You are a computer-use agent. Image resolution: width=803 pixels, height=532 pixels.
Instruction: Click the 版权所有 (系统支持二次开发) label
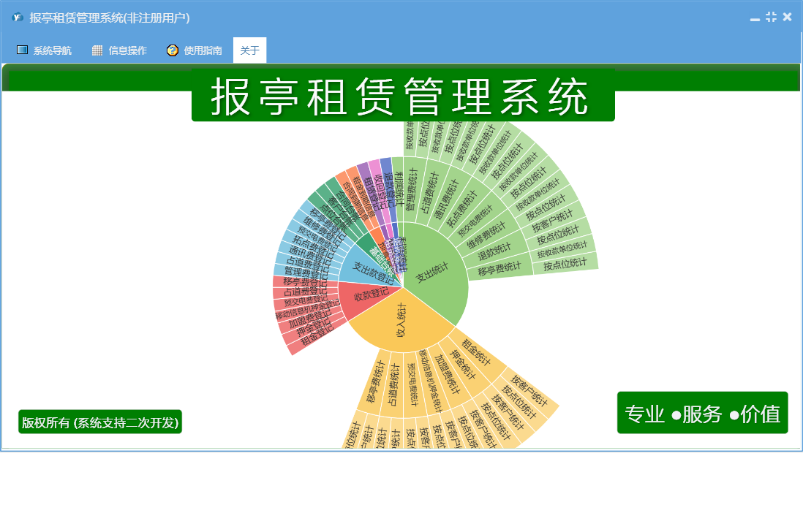[x=100, y=422]
